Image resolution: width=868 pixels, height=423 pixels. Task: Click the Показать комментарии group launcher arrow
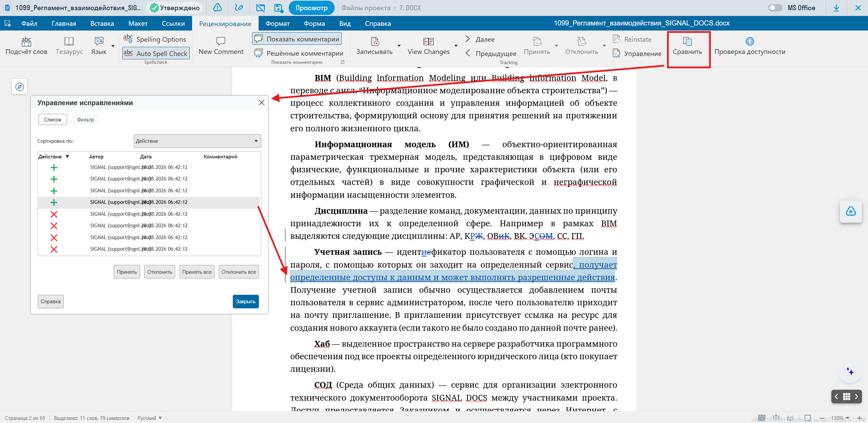[x=342, y=62]
